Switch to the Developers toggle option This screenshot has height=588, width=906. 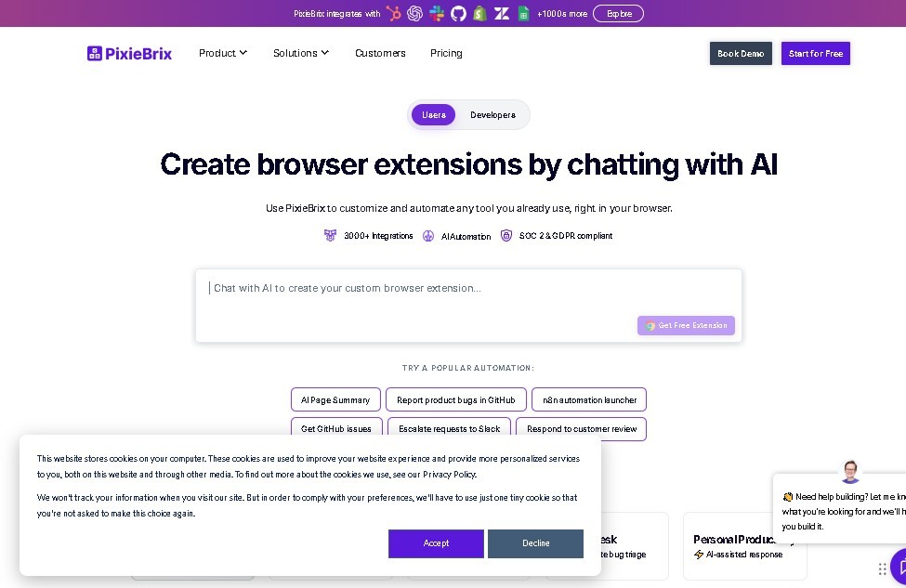[x=492, y=115]
